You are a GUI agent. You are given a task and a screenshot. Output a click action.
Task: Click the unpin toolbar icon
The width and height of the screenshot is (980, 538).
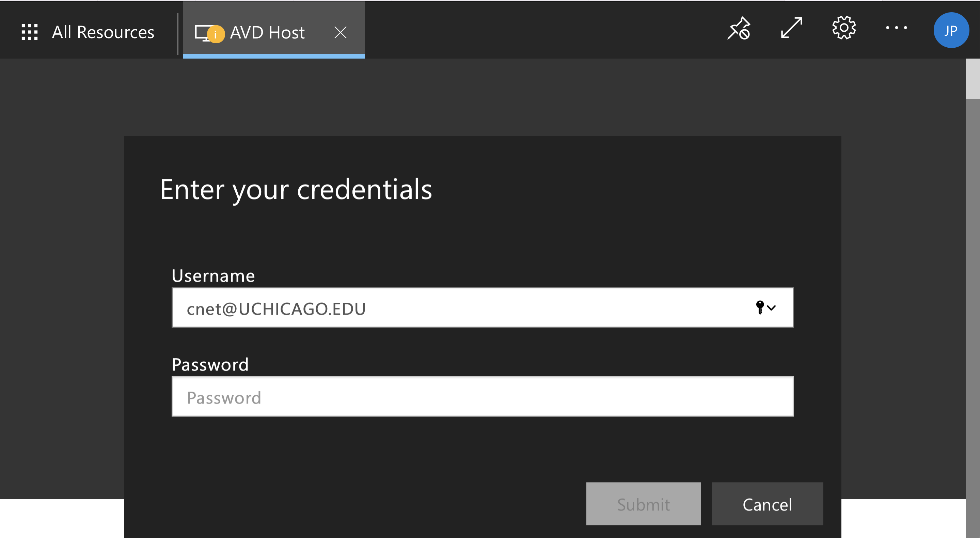click(x=739, y=28)
